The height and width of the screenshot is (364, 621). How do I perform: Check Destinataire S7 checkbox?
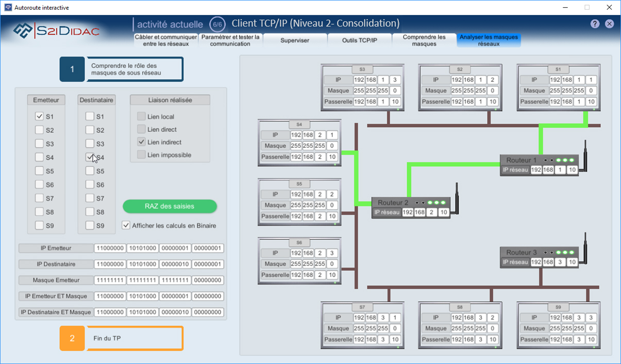pyautogui.click(x=90, y=198)
